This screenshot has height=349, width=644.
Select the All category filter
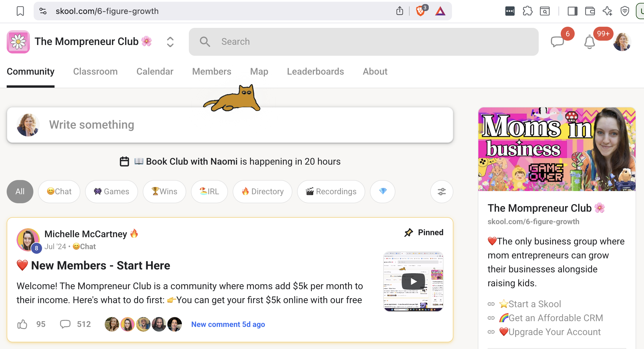(x=20, y=191)
